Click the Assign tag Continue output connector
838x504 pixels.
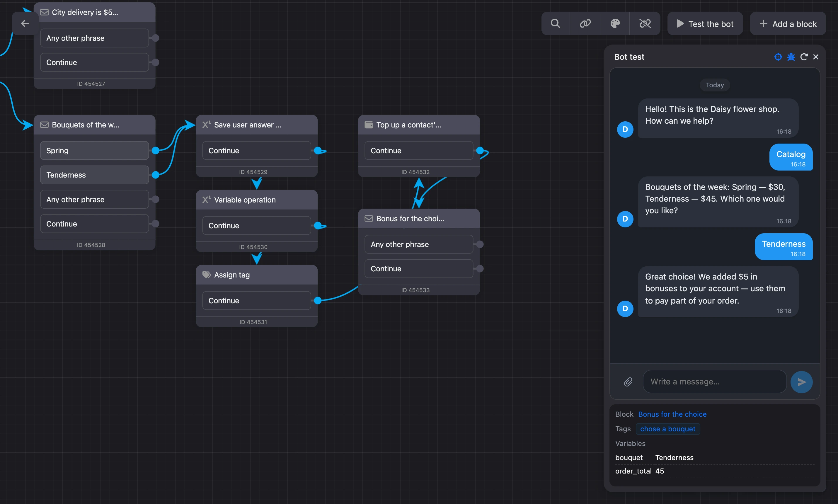[318, 301]
